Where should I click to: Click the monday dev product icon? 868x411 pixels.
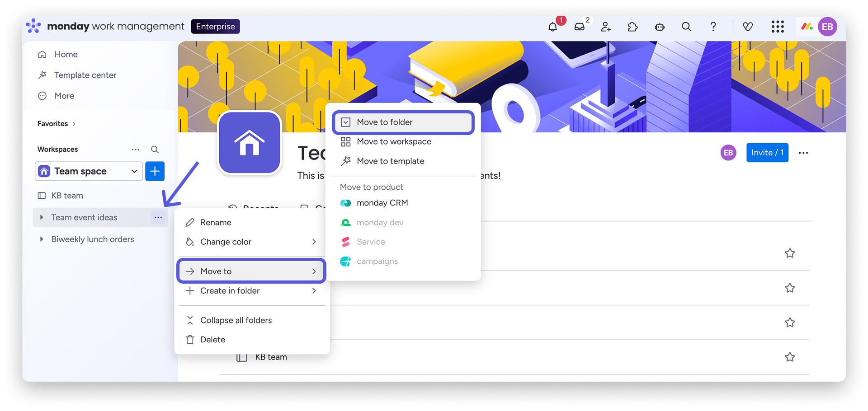[x=345, y=223]
